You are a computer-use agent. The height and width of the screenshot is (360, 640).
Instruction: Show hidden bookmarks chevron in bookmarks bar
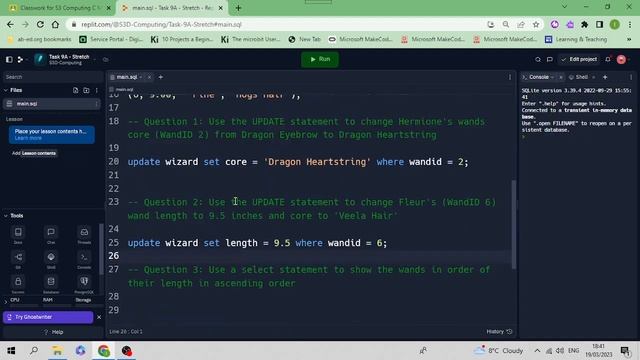(x=629, y=40)
